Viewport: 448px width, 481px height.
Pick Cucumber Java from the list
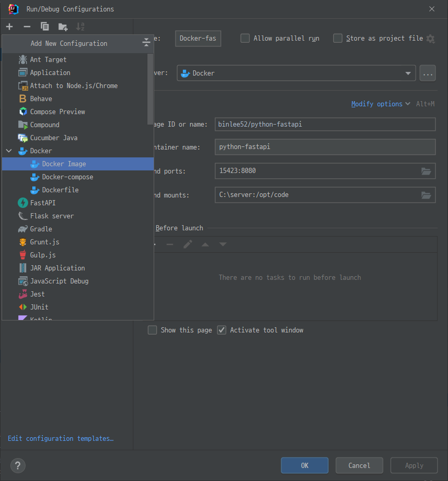coord(78,138)
